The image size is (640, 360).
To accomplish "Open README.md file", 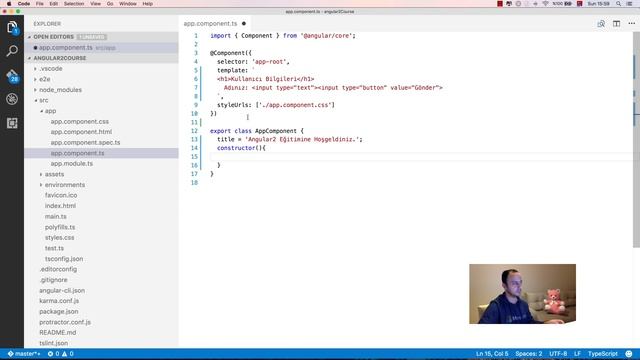I will point(58,333).
